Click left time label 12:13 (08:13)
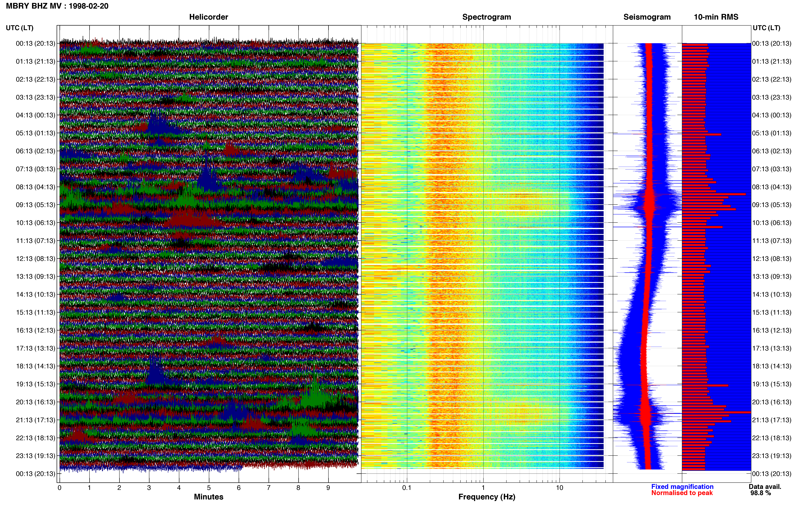The width and height of the screenshot is (812, 508). [x=36, y=258]
